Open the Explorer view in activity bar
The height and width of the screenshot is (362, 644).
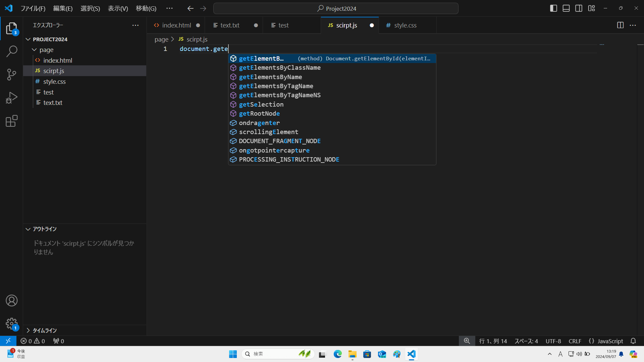12,28
